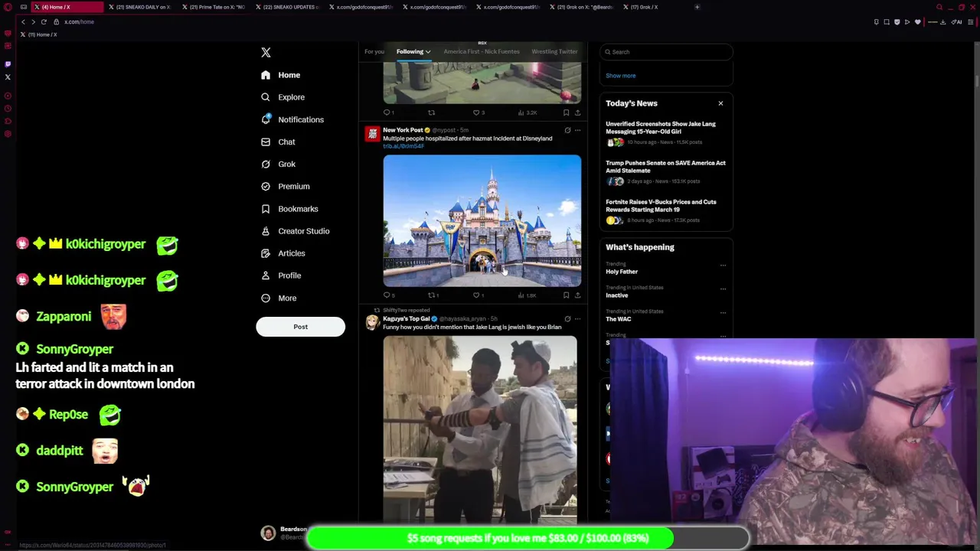This screenshot has width=980, height=551.
Task: Switch to America First - Nick Fuentes tab
Action: [x=482, y=51]
